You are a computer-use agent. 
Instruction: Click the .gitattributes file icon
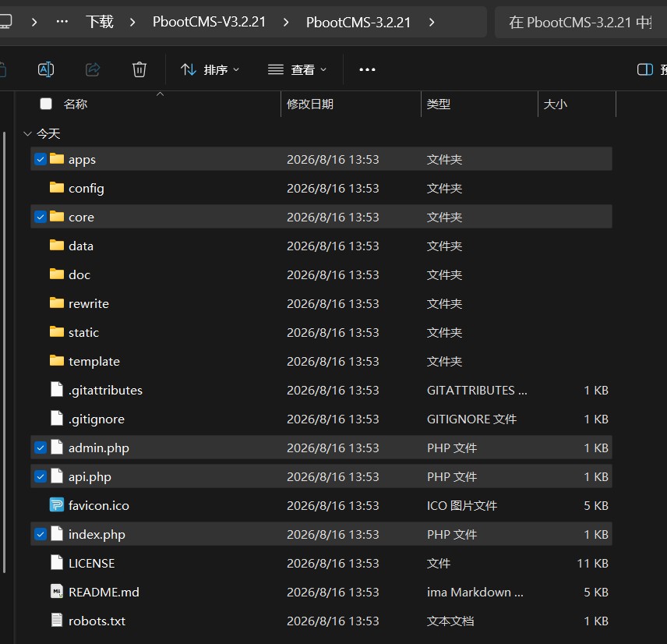(57, 390)
